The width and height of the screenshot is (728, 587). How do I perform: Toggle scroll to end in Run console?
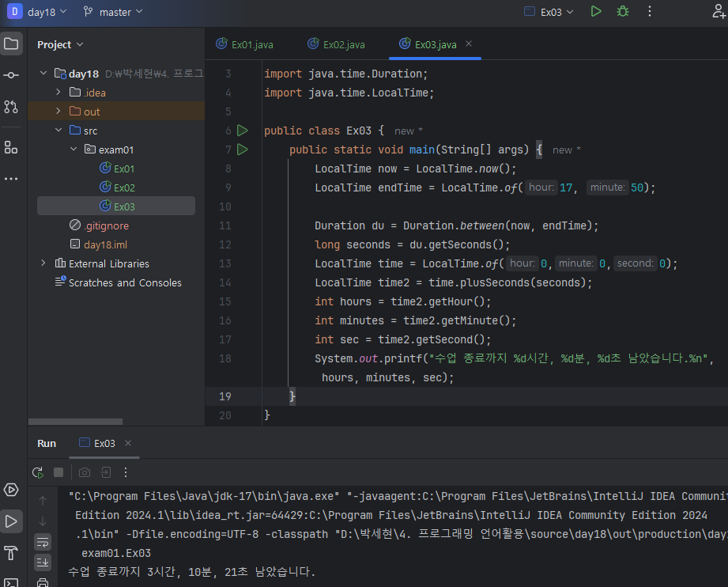point(43,562)
